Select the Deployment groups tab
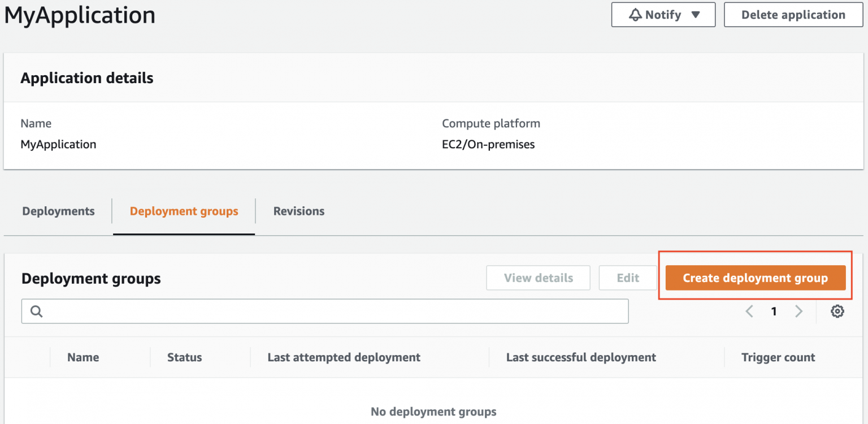 click(x=184, y=211)
